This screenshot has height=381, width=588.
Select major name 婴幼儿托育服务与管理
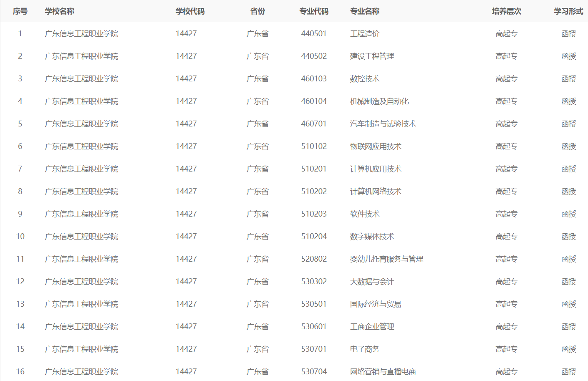click(387, 259)
